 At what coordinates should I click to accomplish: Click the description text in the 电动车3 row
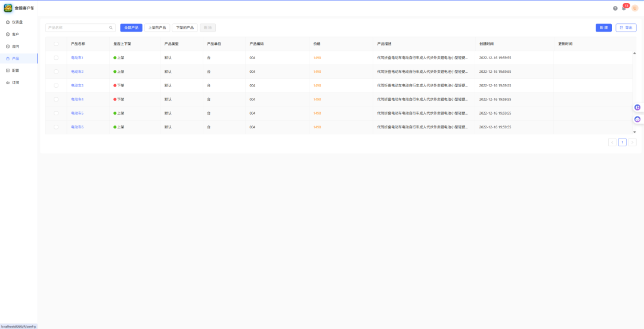(422, 85)
